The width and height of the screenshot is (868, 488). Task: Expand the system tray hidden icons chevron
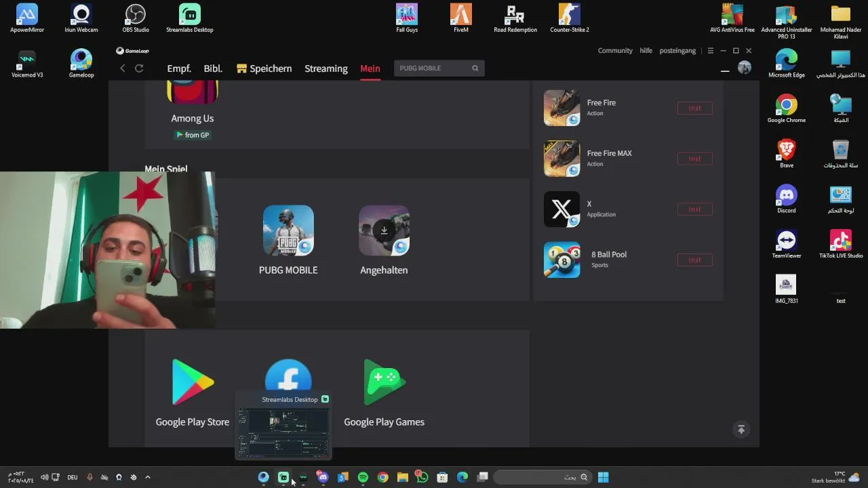pos(147,477)
